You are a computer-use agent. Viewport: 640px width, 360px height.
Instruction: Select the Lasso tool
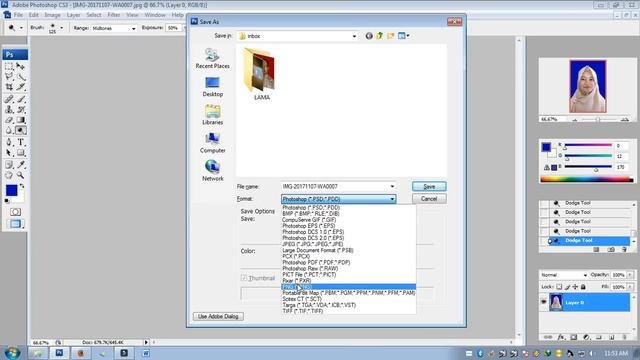(9, 77)
